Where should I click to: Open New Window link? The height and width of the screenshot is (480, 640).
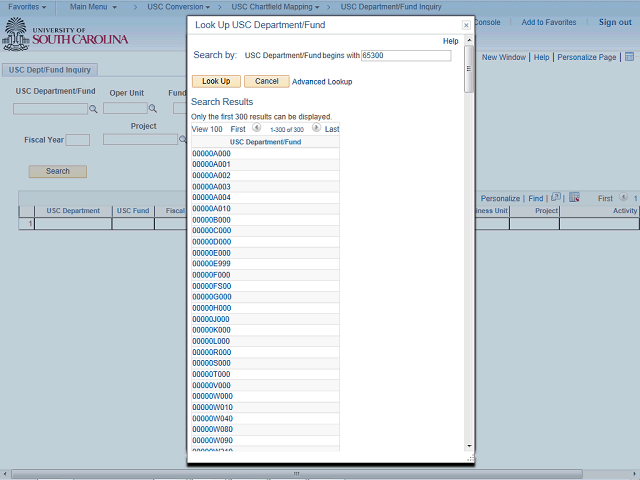coord(504,57)
